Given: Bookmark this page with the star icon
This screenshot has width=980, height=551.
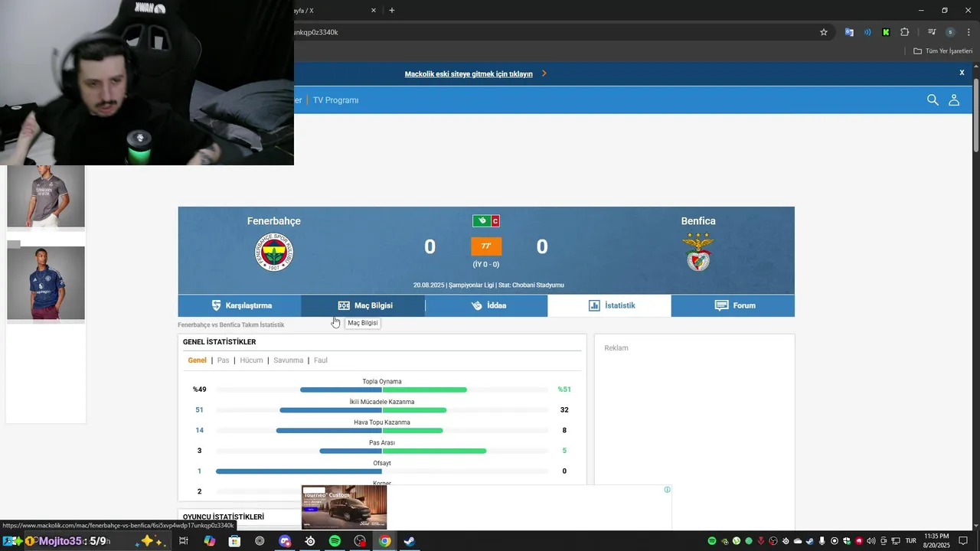Looking at the screenshot, I should pos(824,32).
